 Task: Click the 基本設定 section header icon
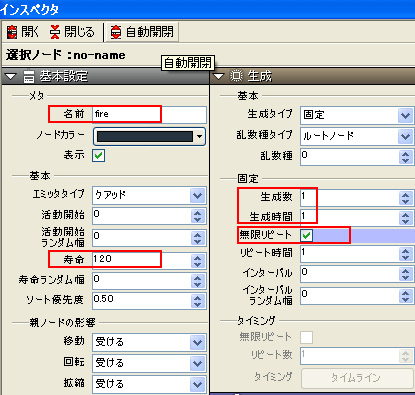click(x=29, y=77)
